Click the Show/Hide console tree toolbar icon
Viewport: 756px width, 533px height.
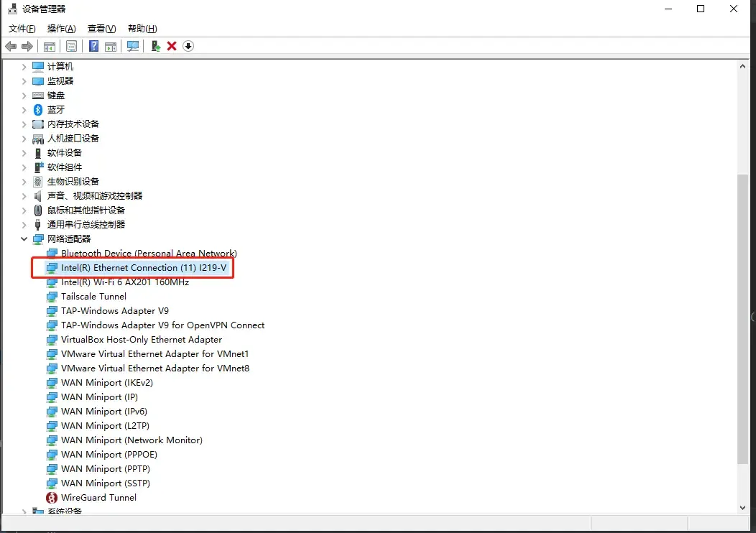point(49,46)
